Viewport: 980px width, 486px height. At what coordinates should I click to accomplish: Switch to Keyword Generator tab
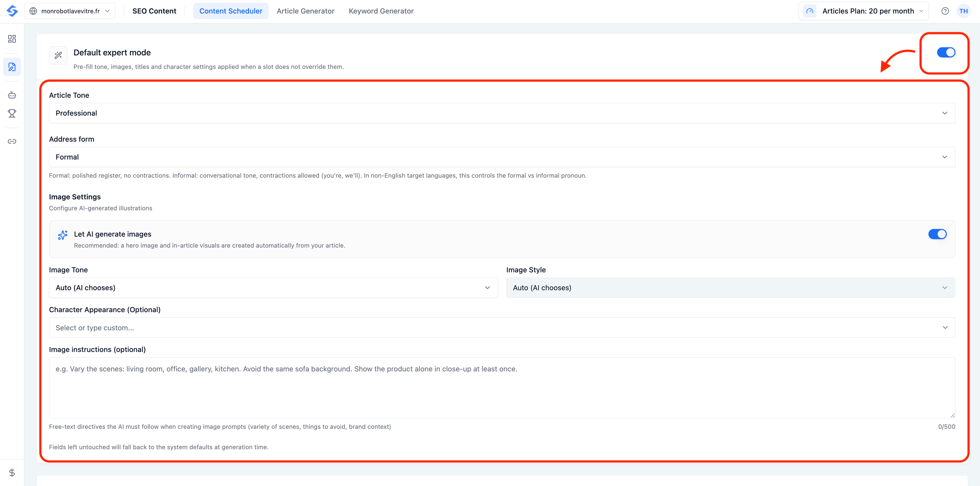click(x=381, y=11)
